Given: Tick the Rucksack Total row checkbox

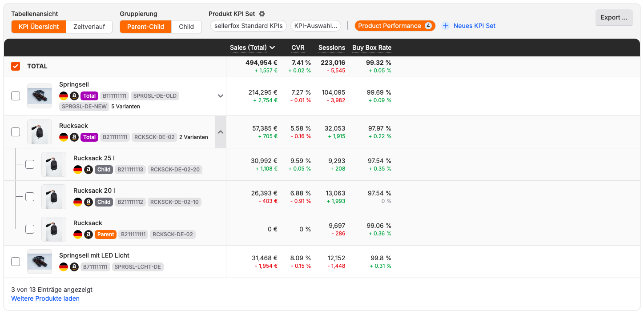Looking at the screenshot, I should point(16,132).
